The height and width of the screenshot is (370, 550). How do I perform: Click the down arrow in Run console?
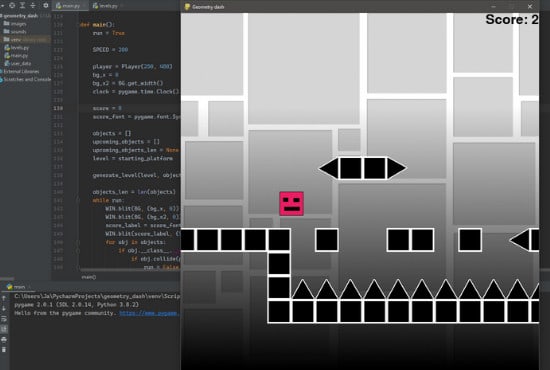click(x=4, y=309)
